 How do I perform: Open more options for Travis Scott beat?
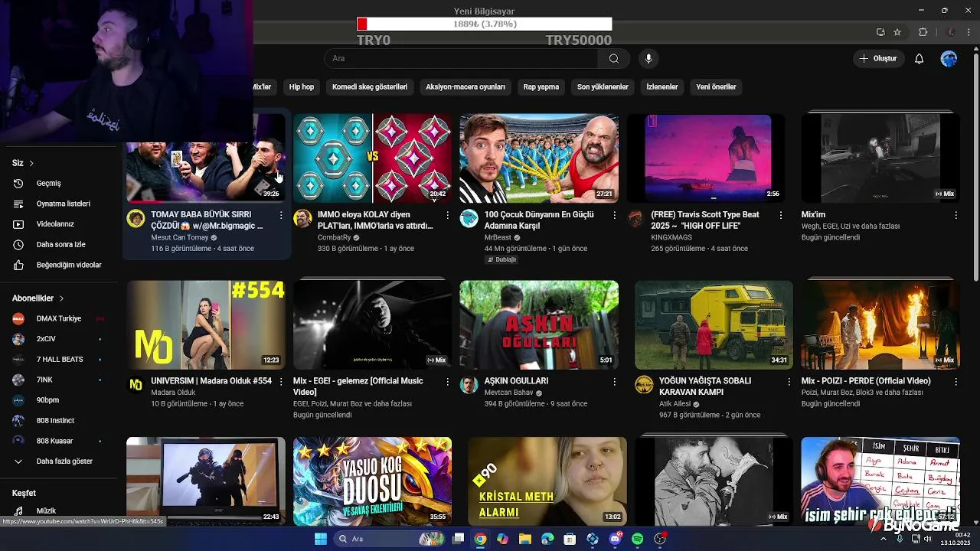(781, 215)
